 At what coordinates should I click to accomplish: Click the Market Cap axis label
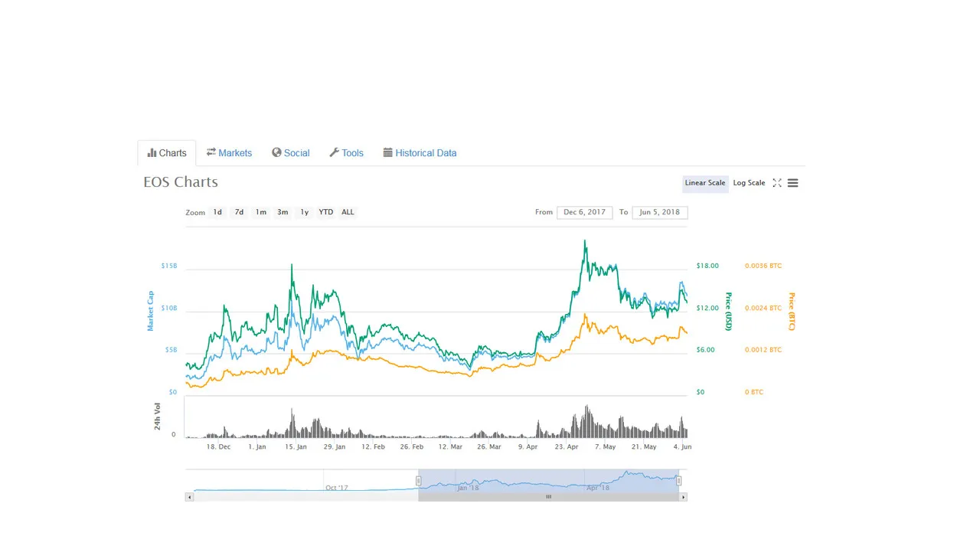click(150, 310)
